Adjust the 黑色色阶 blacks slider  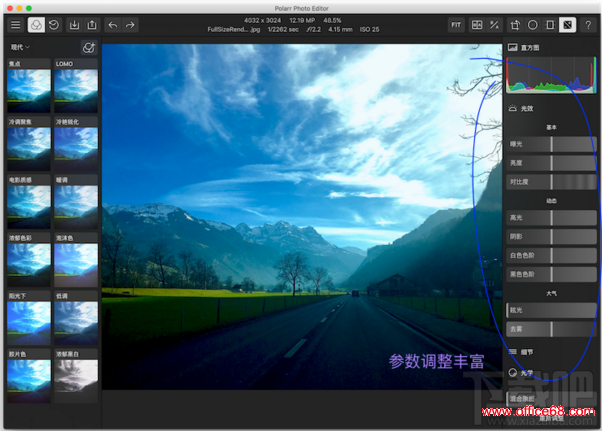551,274
